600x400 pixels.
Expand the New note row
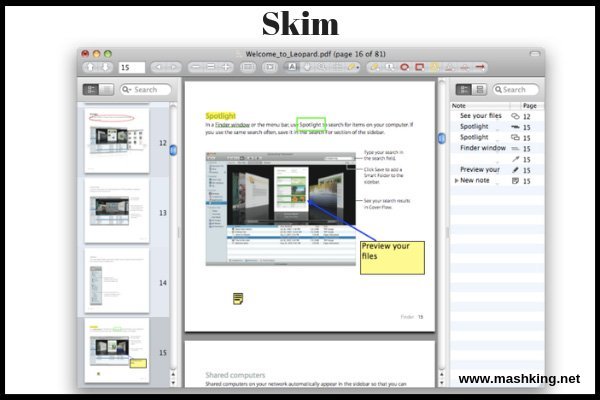[456, 181]
